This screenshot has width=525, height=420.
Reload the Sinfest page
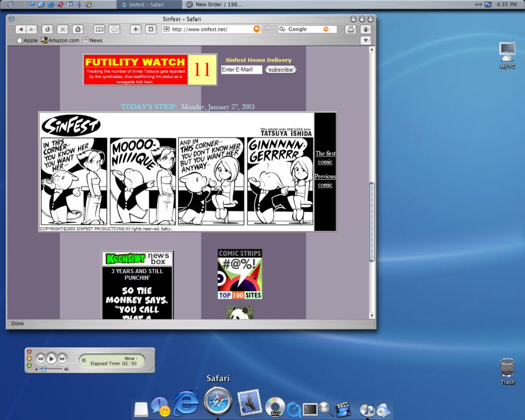coord(47,29)
